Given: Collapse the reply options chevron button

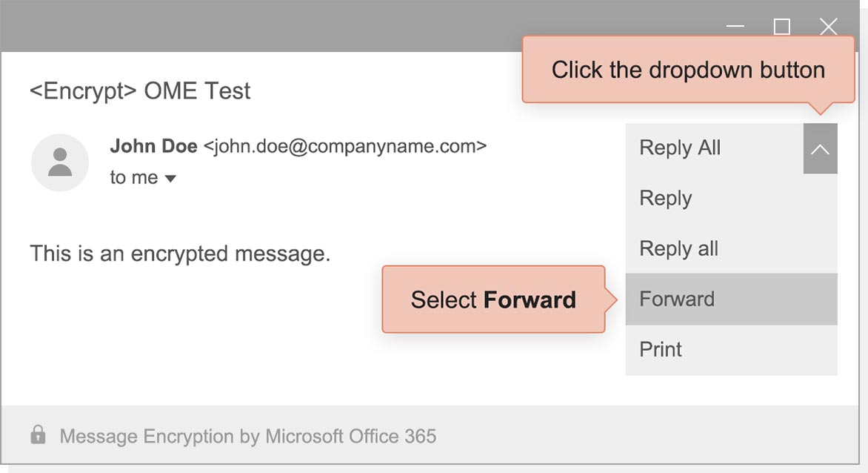Looking at the screenshot, I should point(820,149).
